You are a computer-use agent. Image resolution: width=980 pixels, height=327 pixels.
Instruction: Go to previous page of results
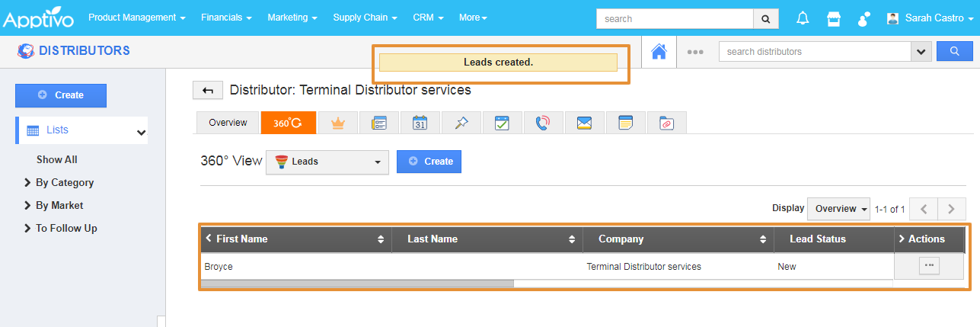point(924,209)
